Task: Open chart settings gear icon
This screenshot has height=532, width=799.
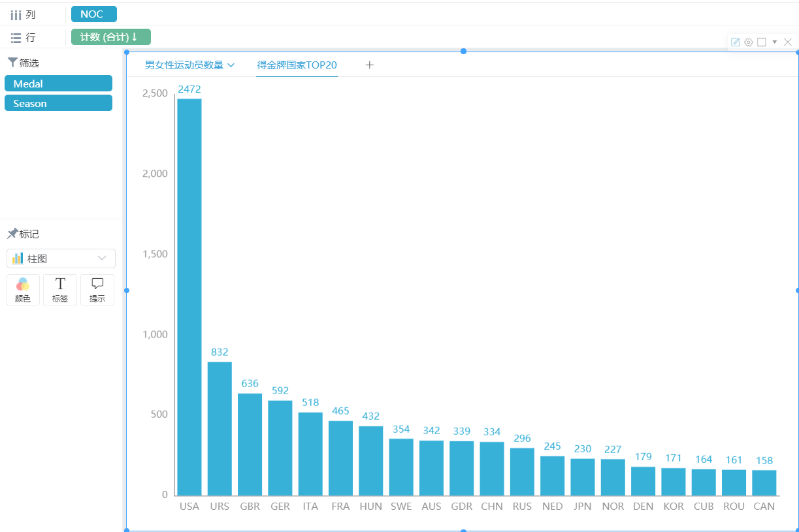Action: pyautogui.click(x=748, y=42)
